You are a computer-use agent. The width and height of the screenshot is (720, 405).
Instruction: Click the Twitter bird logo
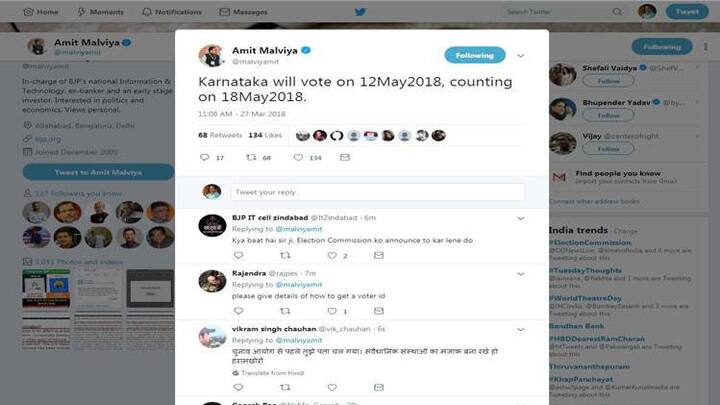pos(360,11)
